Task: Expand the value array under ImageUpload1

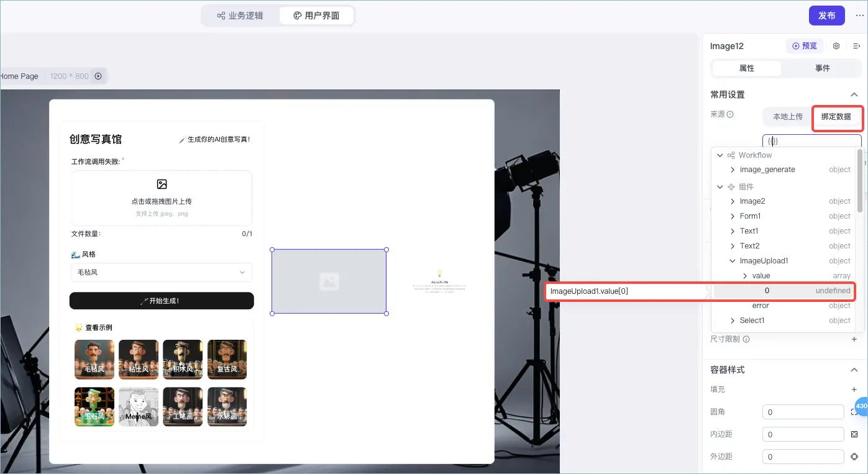Action: pyautogui.click(x=745, y=276)
